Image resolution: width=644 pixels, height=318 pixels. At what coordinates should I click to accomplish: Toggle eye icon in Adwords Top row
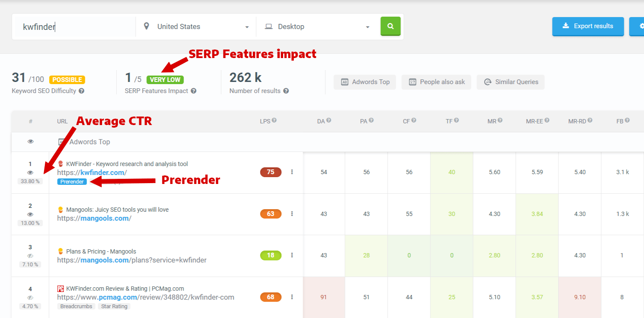coord(30,142)
